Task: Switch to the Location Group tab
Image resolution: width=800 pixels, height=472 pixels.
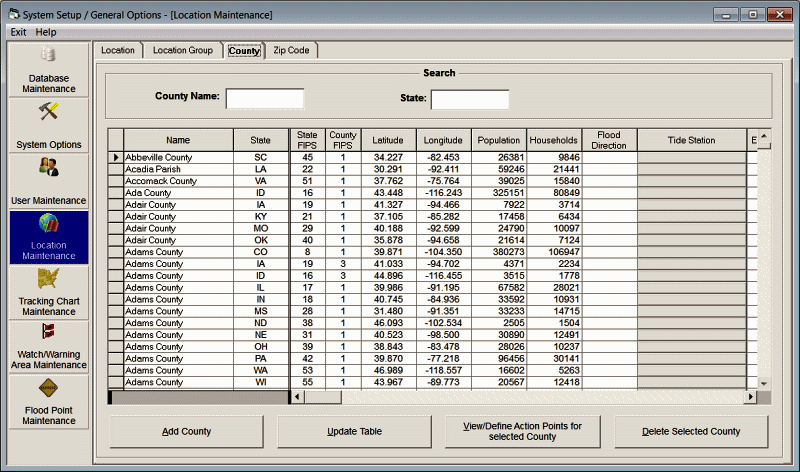Action: coord(182,50)
